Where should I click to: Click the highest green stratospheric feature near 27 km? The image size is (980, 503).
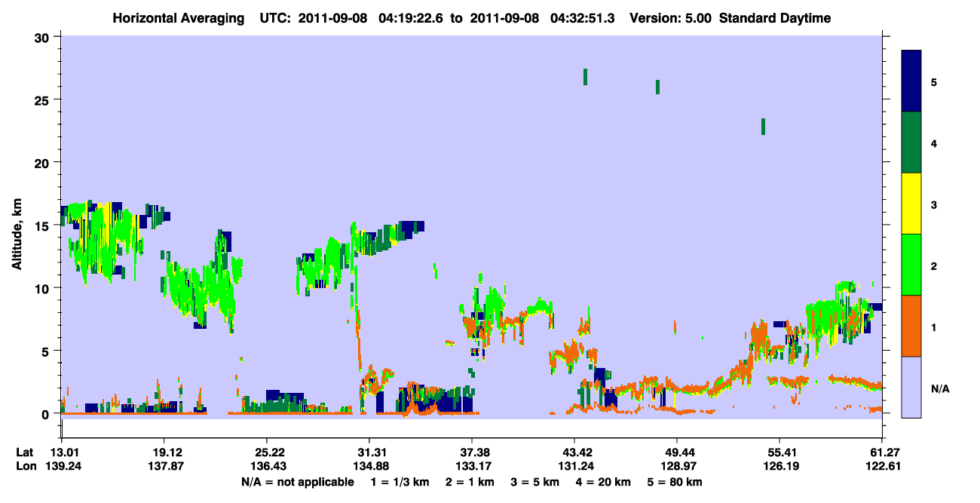coord(585,77)
